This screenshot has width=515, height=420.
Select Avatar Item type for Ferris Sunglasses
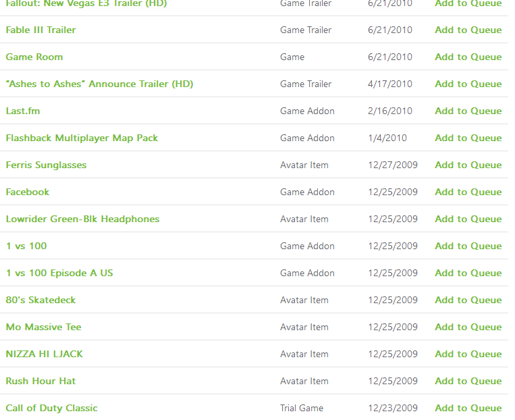[x=304, y=165]
